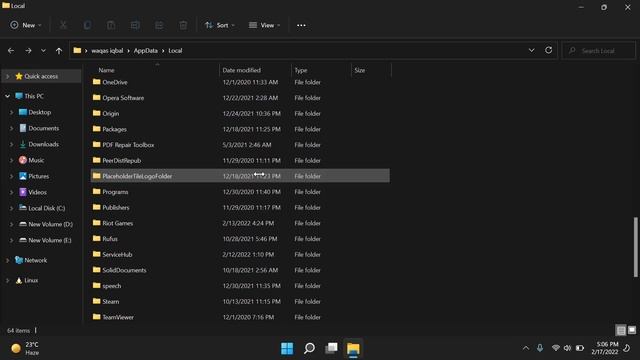Select Documents in navigation pane
The height and width of the screenshot is (360, 640).
pos(44,128)
